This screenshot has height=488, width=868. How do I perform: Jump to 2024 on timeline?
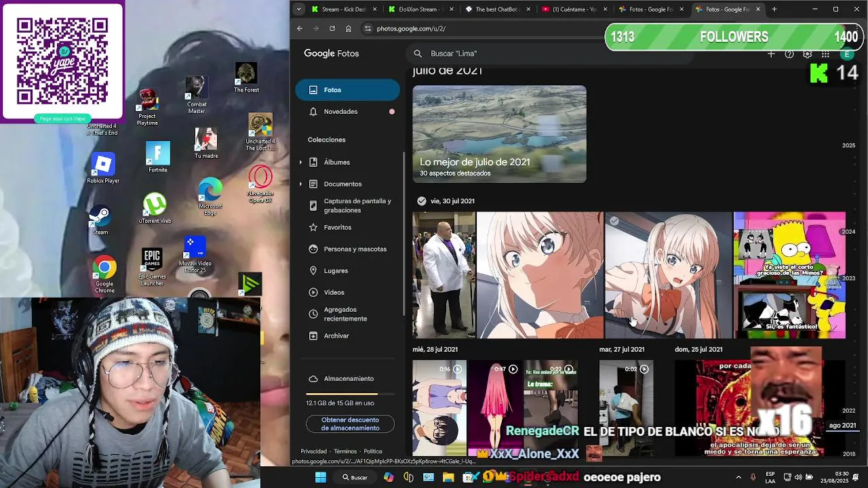pos(848,232)
